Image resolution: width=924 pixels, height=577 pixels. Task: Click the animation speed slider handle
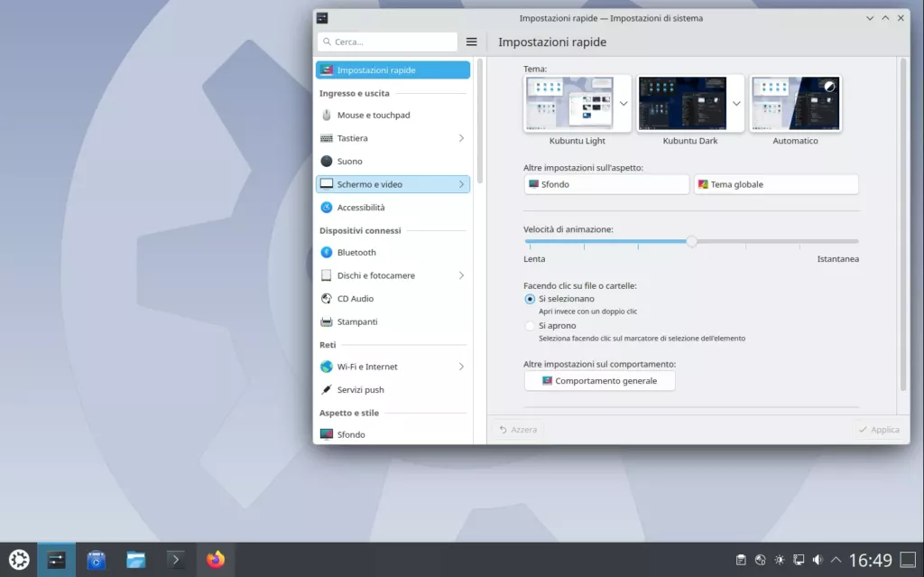[692, 241]
